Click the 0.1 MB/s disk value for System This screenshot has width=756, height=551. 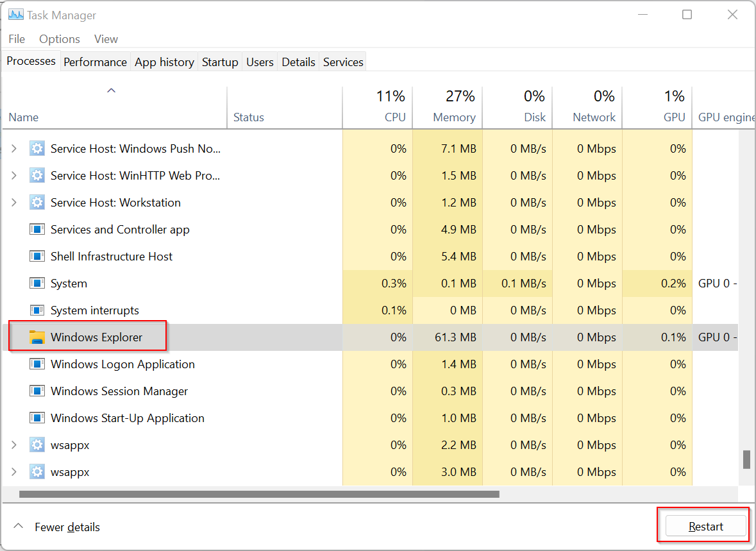point(517,284)
